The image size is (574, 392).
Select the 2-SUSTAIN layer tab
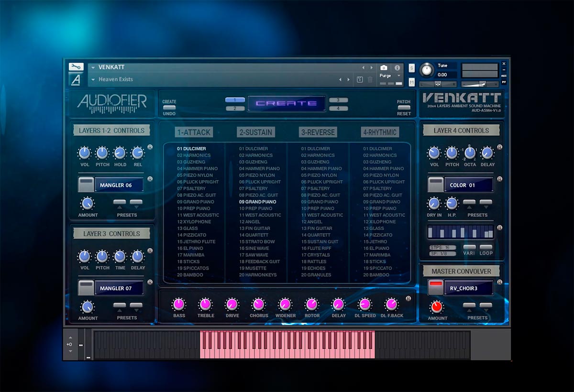[x=256, y=132]
